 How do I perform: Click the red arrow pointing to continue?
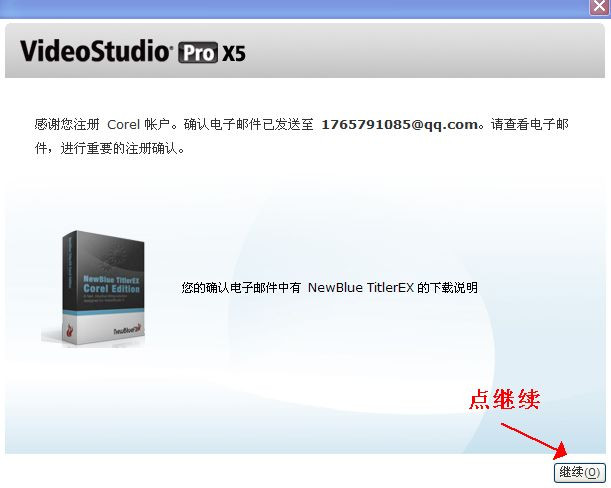(x=535, y=440)
